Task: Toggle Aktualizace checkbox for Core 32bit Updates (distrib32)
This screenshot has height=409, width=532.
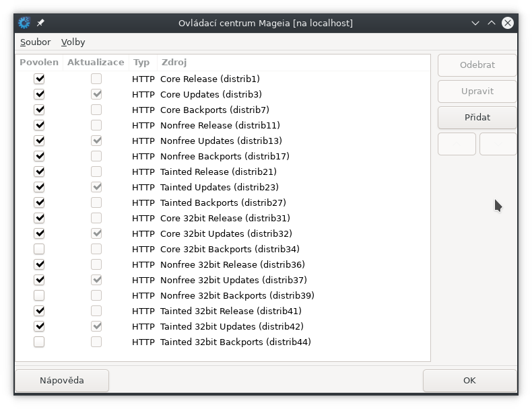Action: [x=96, y=233]
